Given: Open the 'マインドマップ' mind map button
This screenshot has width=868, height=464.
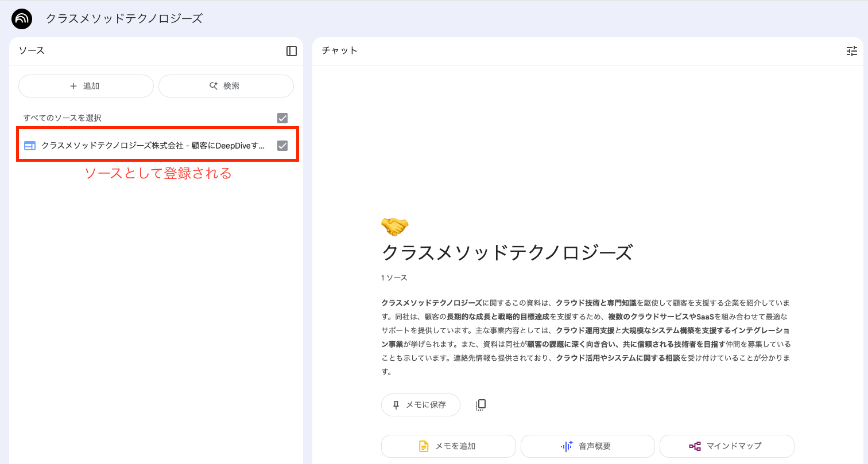Looking at the screenshot, I should pyautogui.click(x=727, y=446).
